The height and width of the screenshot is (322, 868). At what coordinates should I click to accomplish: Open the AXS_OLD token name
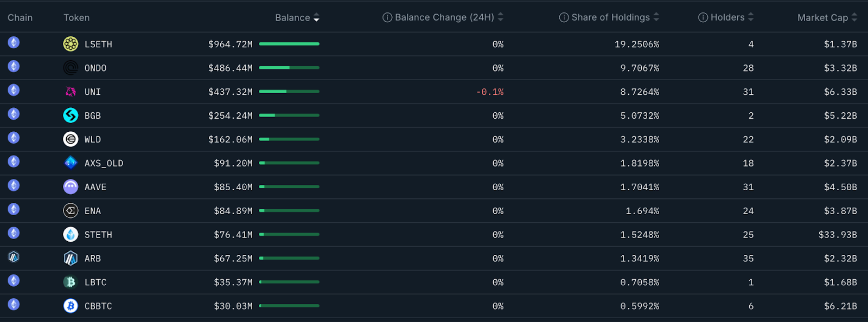tap(104, 163)
